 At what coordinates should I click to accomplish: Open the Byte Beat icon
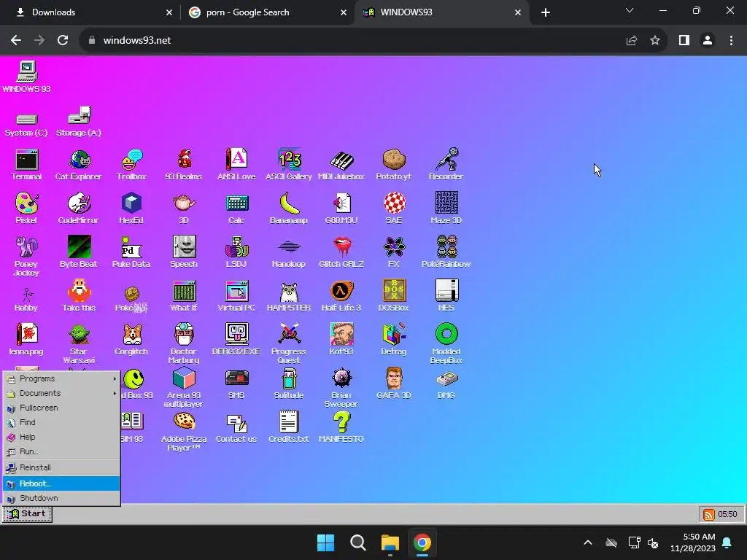coord(79,252)
